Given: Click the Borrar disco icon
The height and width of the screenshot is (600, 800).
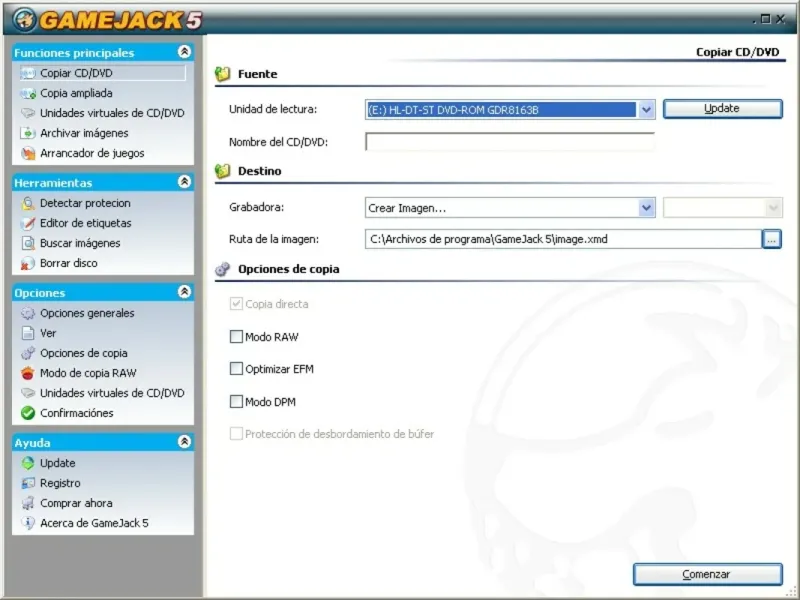Looking at the screenshot, I should 28,263.
